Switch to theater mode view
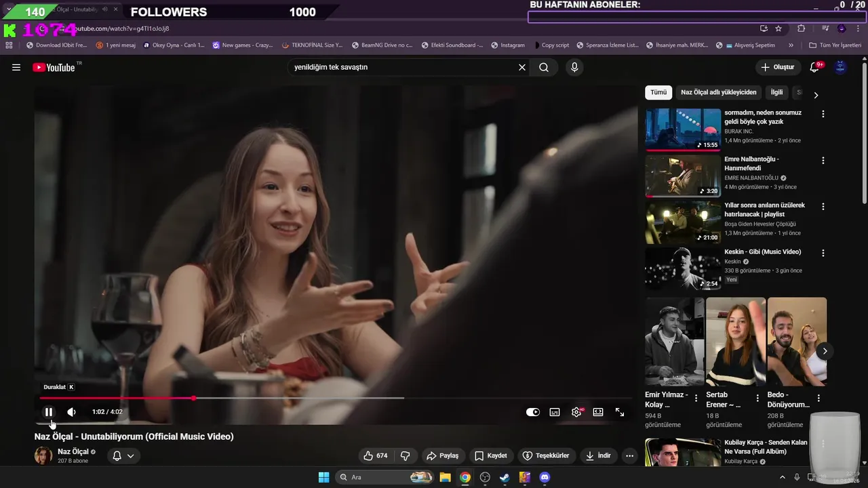Viewport: 868px width, 488px height. coord(598,412)
